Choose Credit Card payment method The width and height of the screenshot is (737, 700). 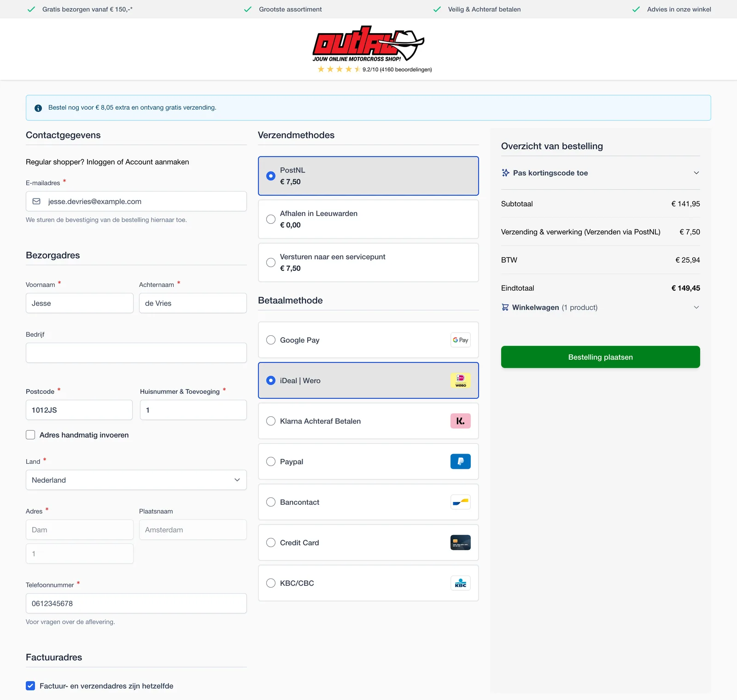click(368, 542)
